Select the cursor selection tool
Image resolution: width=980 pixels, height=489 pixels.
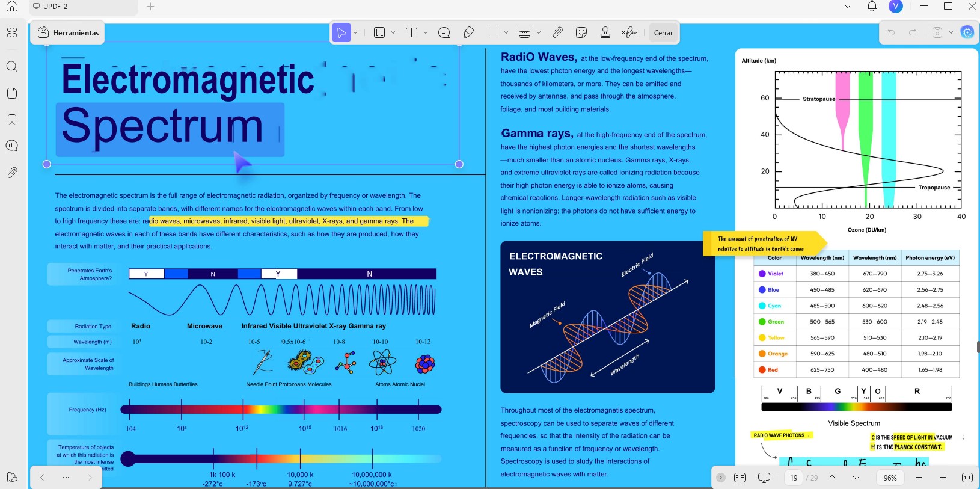point(341,32)
